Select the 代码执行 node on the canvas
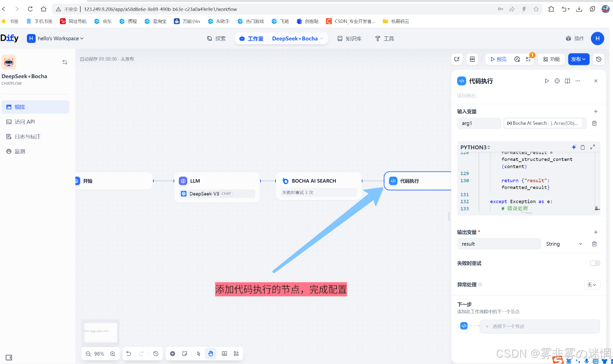The height and width of the screenshot is (364, 613). point(418,181)
